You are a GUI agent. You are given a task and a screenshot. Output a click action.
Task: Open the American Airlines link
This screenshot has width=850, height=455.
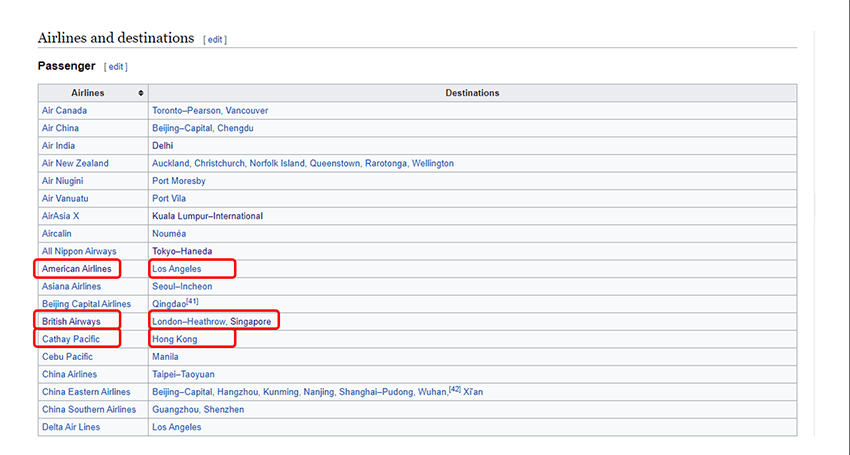click(77, 269)
